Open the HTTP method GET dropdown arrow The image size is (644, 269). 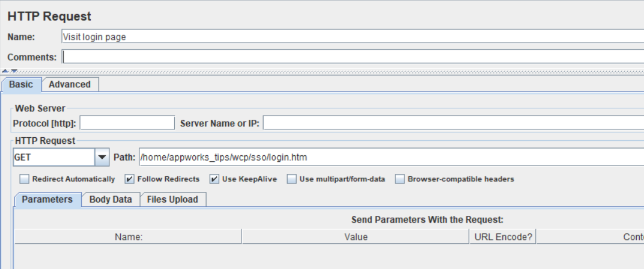[x=102, y=158]
